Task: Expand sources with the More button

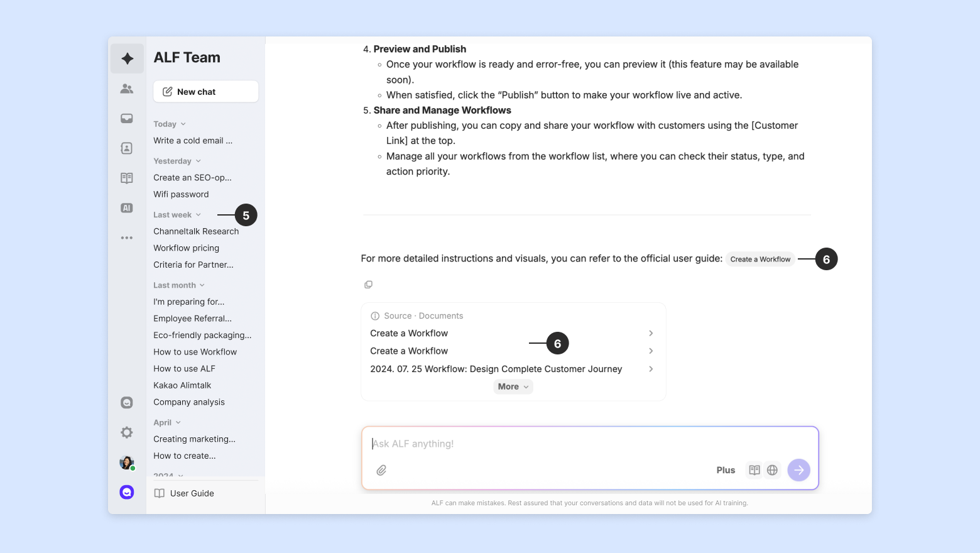Action: click(513, 386)
